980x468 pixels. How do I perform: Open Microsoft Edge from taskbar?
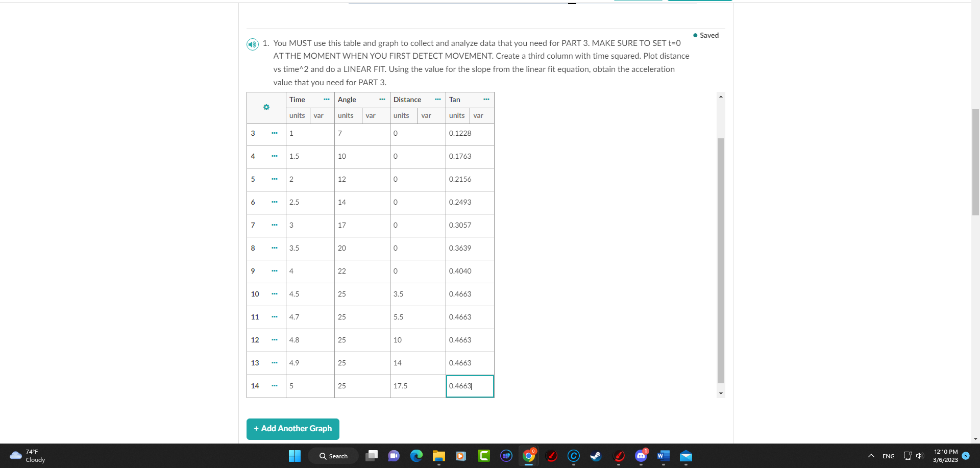pos(416,456)
